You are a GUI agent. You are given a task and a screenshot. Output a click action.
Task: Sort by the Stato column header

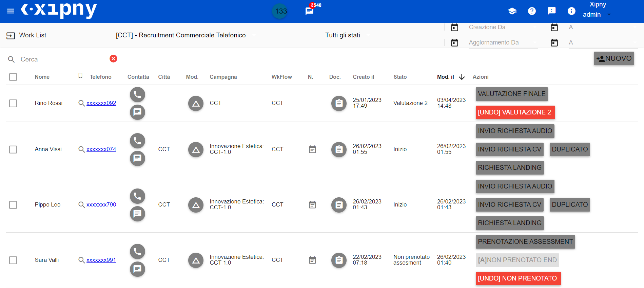[x=400, y=77]
